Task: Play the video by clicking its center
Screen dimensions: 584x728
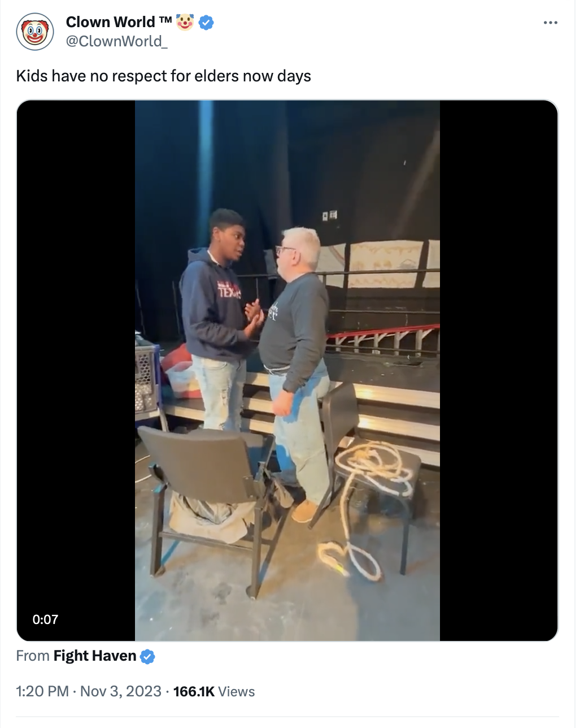Action: 287,370
